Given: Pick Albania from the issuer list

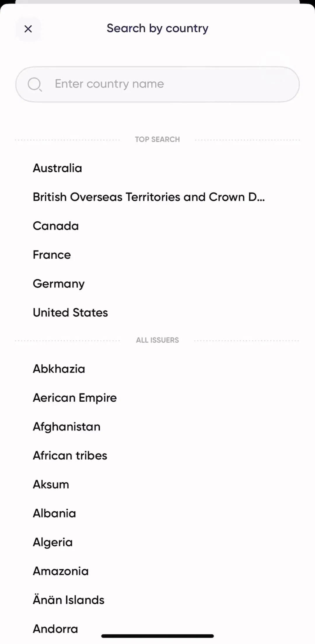Looking at the screenshot, I should click(55, 513).
